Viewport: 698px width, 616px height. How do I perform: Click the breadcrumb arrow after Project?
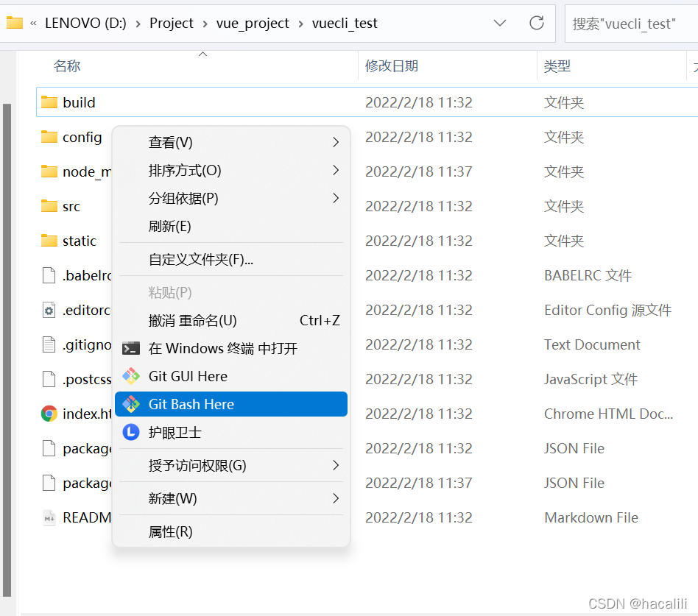[205, 24]
